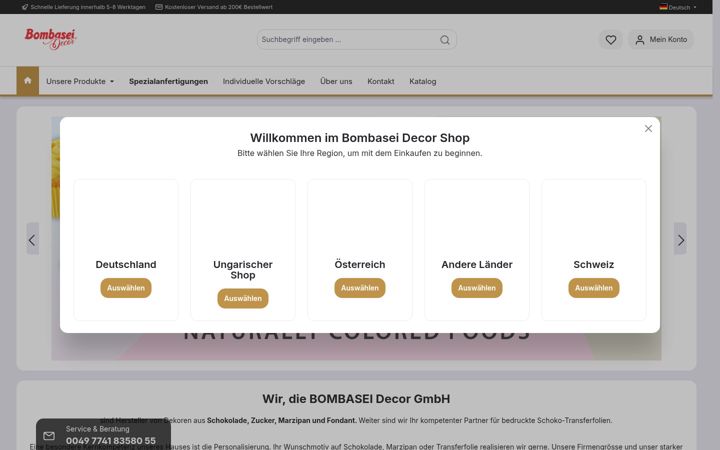Open the wishlist heart icon
This screenshot has width=720, height=450.
point(610,39)
